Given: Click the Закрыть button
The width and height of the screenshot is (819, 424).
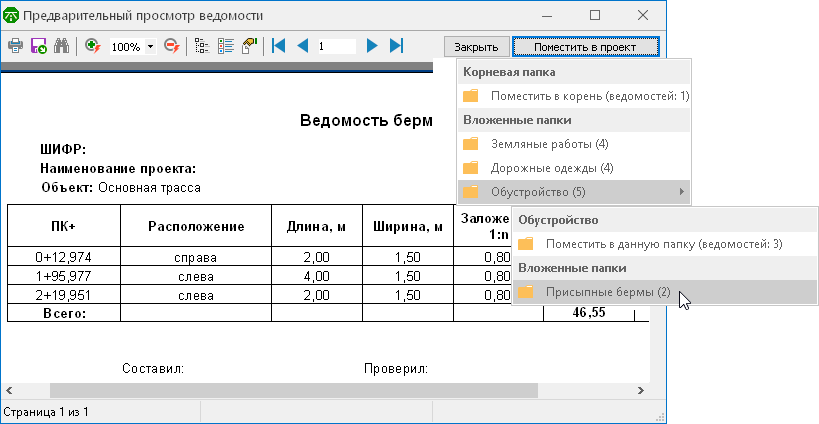Looking at the screenshot, I should 476,47.
